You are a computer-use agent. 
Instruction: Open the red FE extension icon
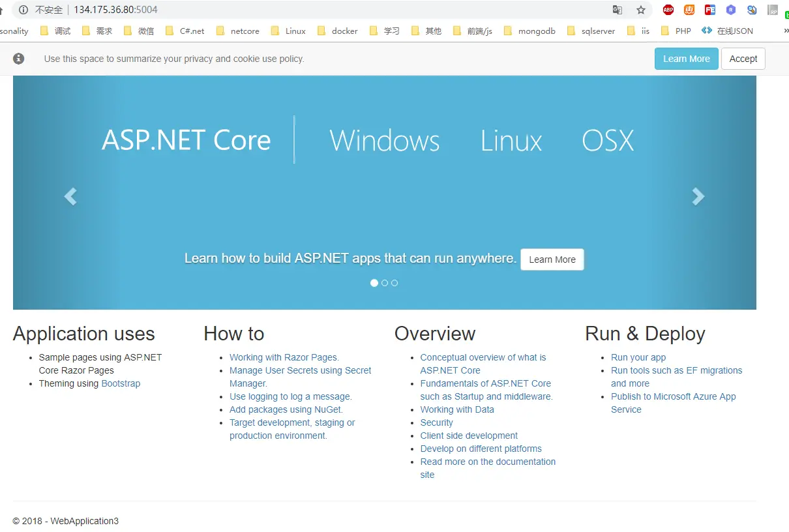[710, 10]
